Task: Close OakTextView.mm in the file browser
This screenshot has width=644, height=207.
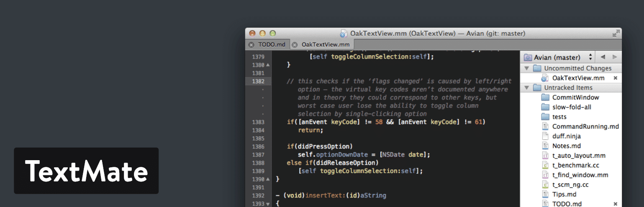Action: click(x=615, y=78)
